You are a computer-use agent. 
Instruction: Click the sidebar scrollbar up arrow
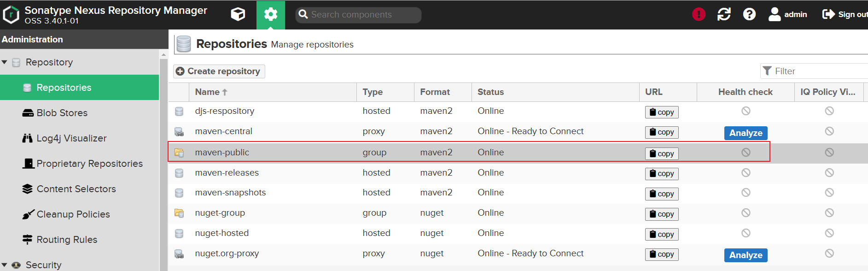(163, 54)
